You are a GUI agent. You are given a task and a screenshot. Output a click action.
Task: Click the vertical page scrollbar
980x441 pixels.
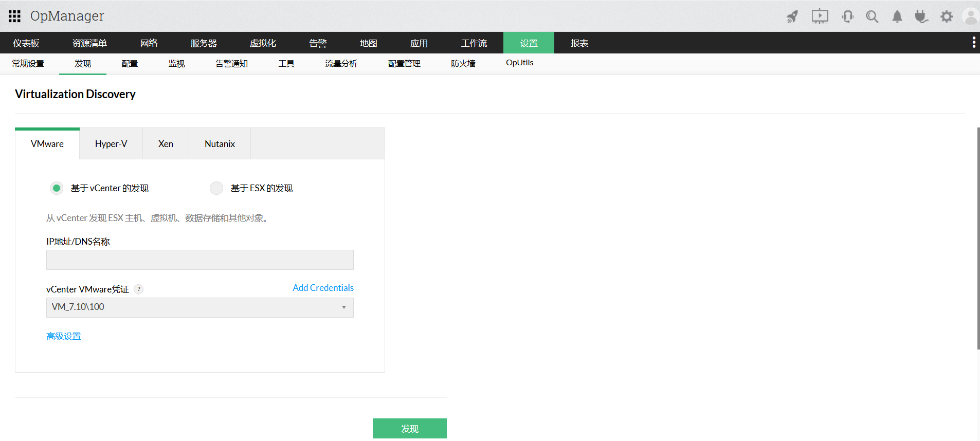tap(978, 238)
